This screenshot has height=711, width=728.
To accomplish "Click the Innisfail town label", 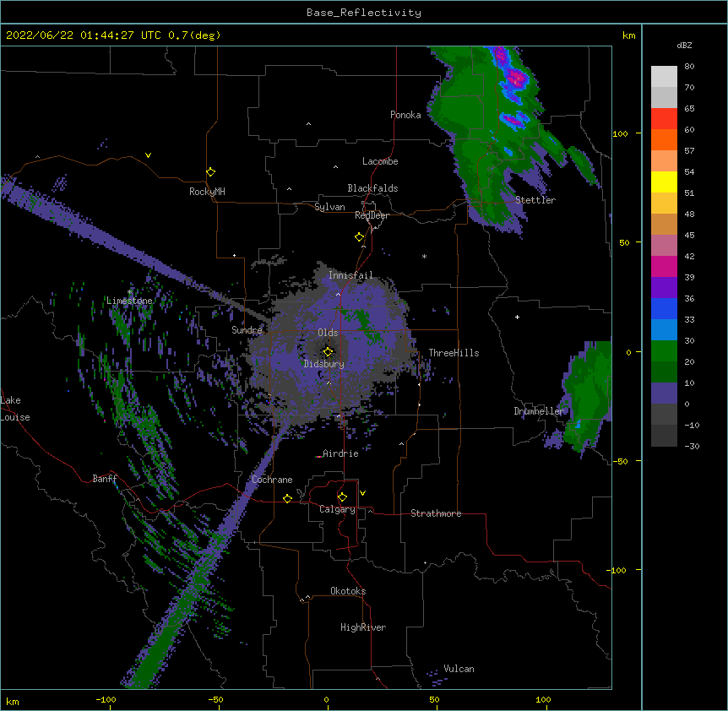I will [350, 275].
